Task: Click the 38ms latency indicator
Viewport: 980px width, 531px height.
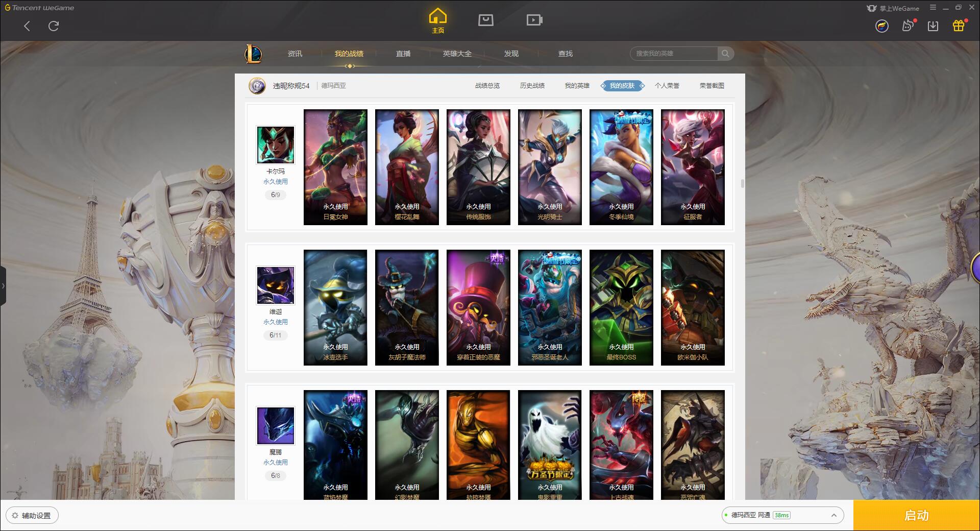Action: [781, 516]
